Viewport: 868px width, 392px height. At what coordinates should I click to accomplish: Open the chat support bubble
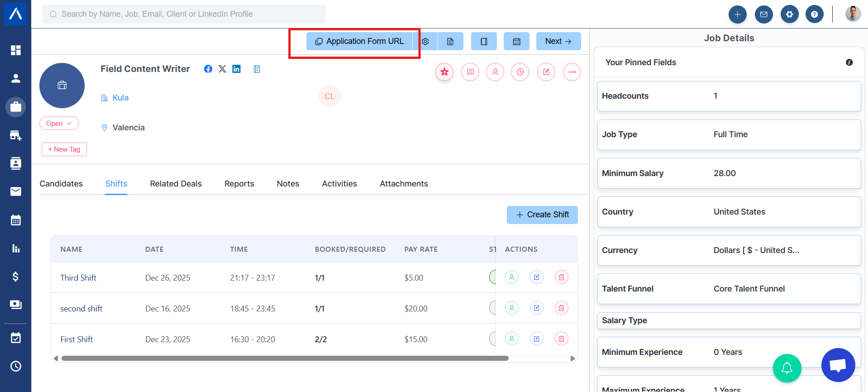tap(838, 365)
